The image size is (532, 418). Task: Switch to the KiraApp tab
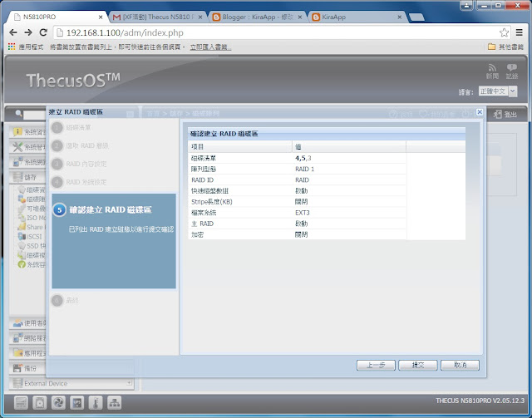(x=357, y=17)
